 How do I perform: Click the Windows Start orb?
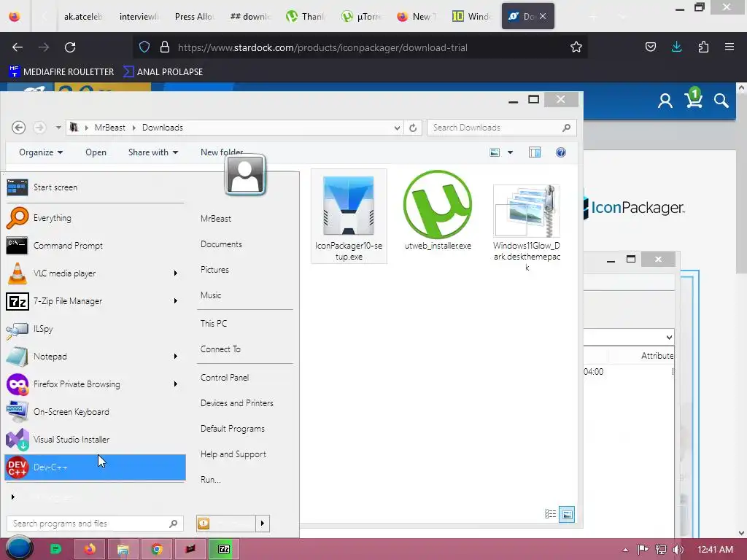[19, 548]
